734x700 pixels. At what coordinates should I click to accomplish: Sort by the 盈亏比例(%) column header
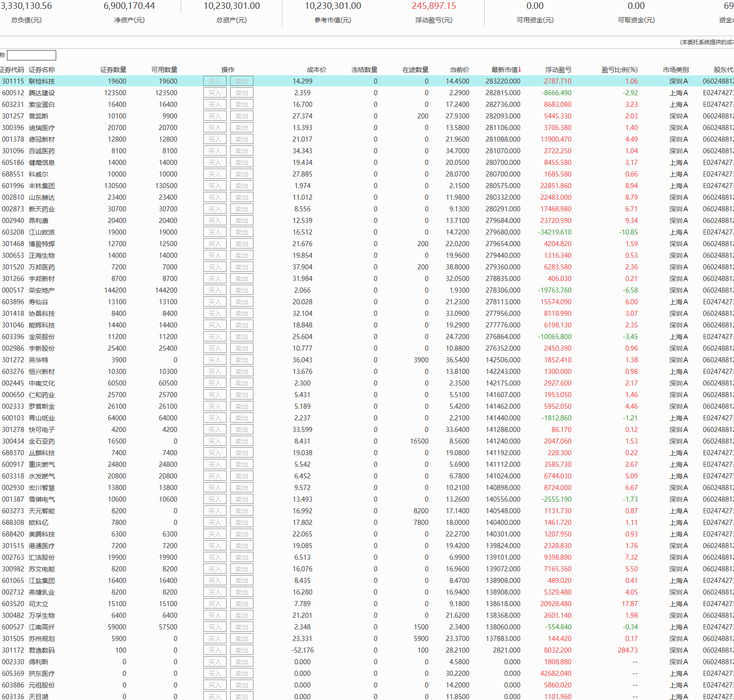pos(620,70)
